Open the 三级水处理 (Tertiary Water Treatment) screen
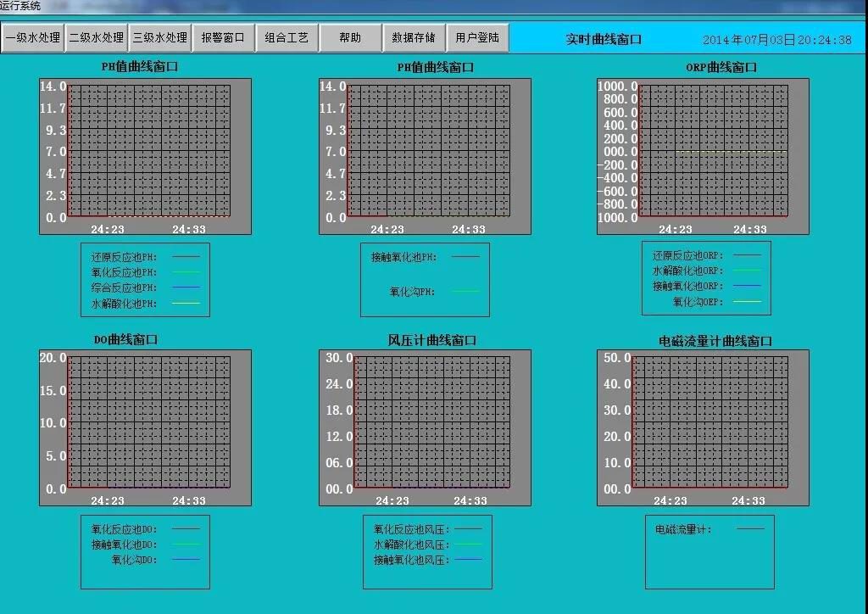Viewport: 868px width, 614px height. (x=161, y=37)
